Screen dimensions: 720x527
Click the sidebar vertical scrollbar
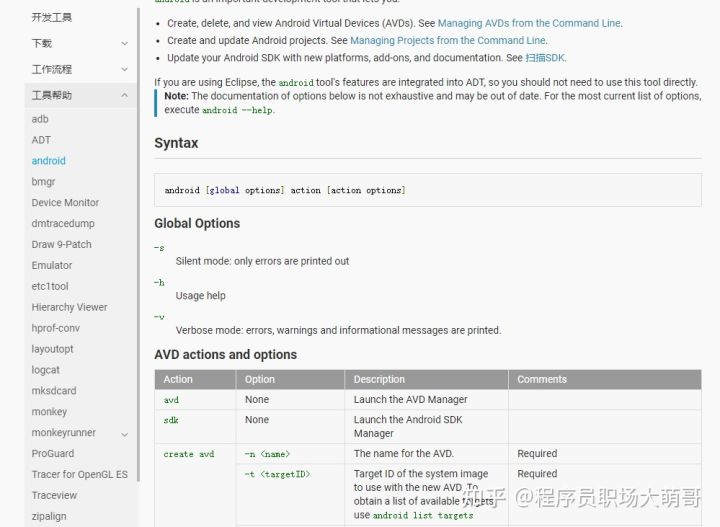tap(138, 245)
